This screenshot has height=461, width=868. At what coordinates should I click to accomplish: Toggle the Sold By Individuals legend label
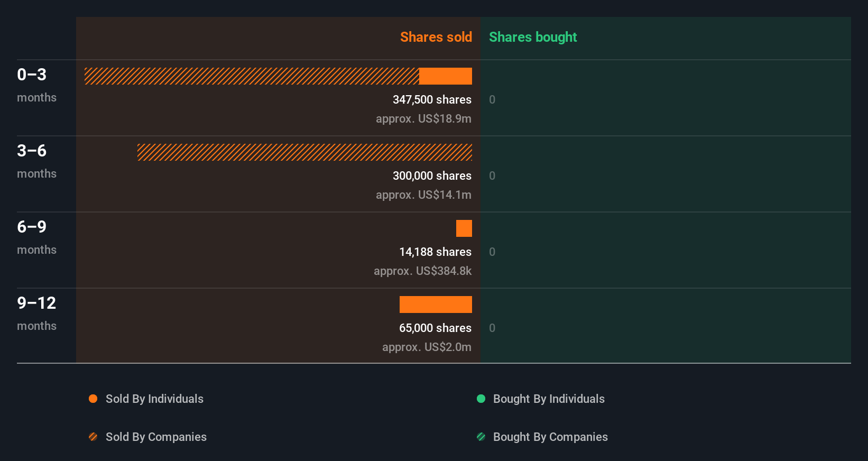pos(154,399)
